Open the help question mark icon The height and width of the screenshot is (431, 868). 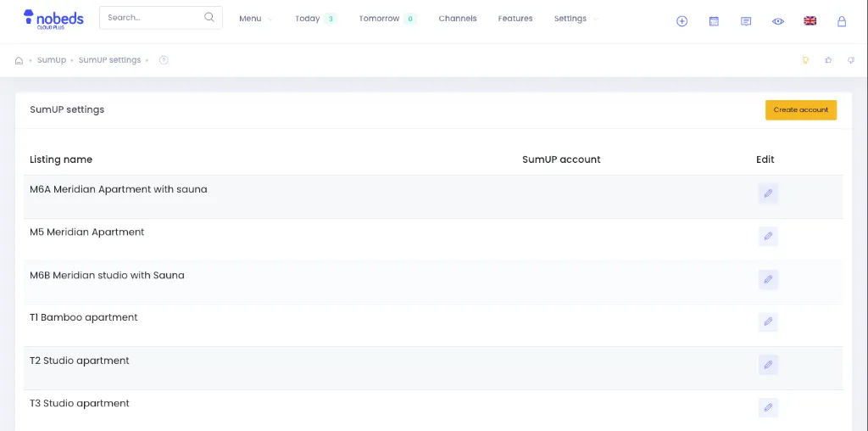(164, 60)
